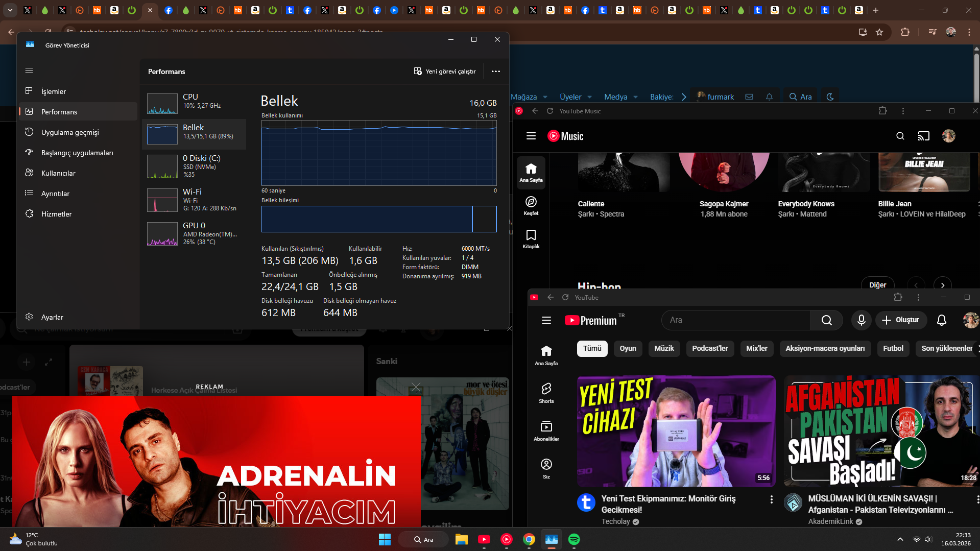Click Yeni görevi çalıştır button
The image size is (980, 551).
[445, 71]
